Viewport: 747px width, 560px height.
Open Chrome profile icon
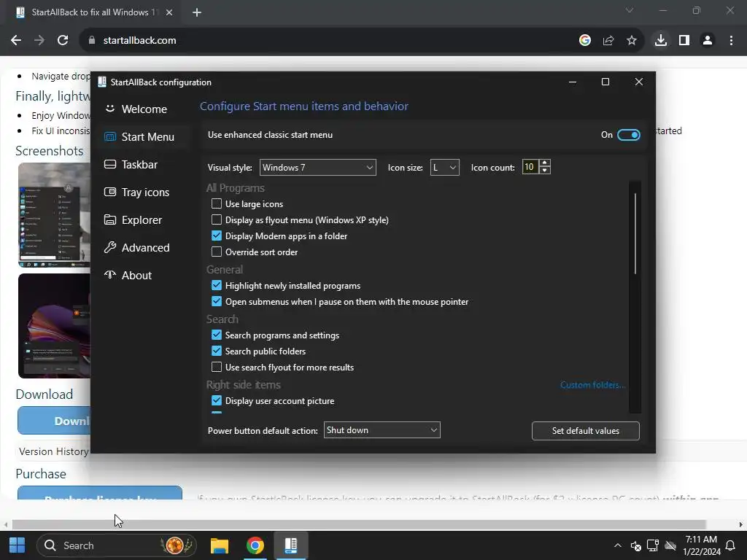[708, 41]
